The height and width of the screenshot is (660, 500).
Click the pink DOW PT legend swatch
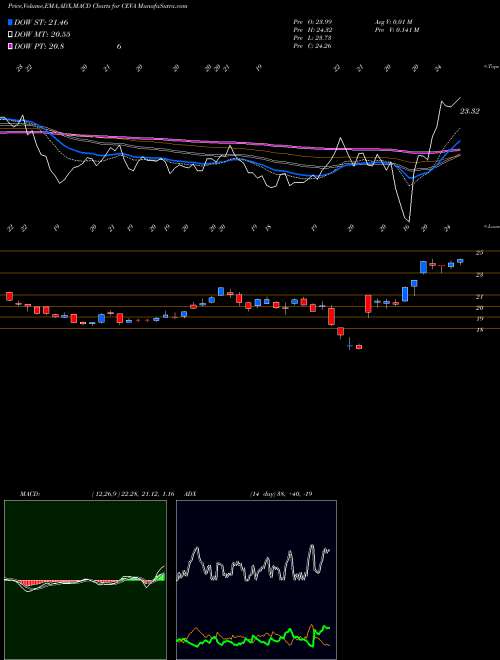11,46
